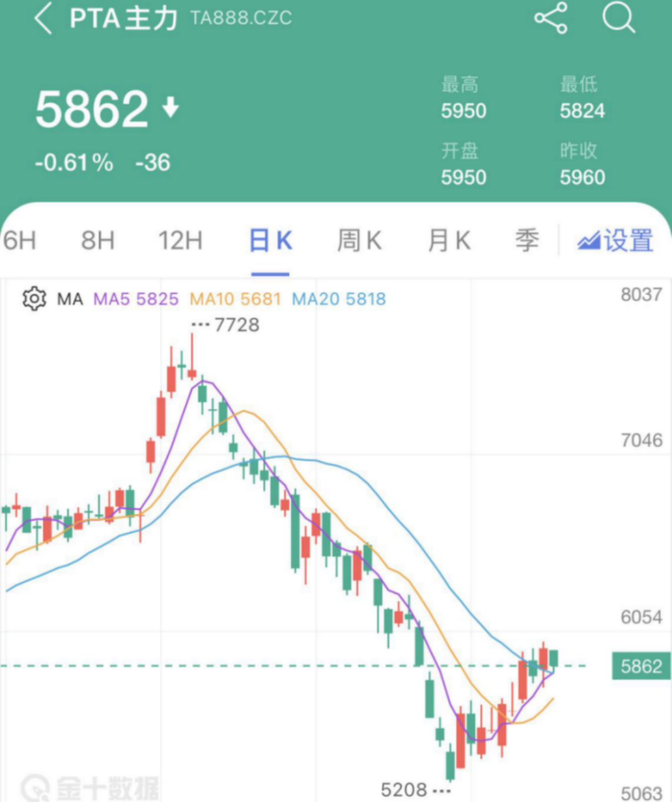The image size is (672, 802).
Task: Open the search magnifier icon
Action: point(618,18)
